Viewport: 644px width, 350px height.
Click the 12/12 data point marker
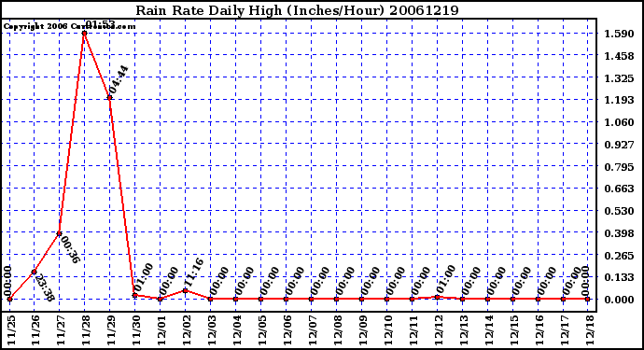tap(438, 297)
